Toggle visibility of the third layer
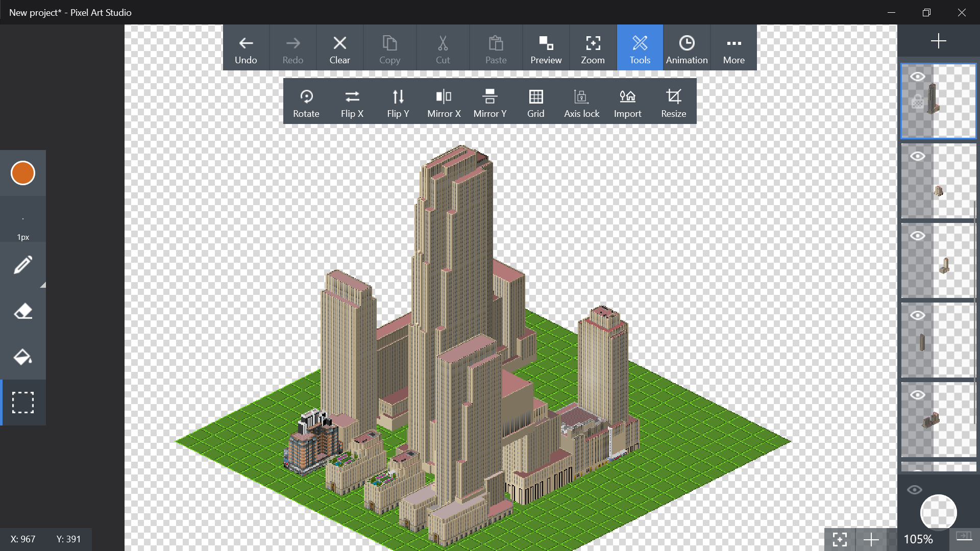Image resolution: width=980 pixels, height=551 pixels. [918, 236]
